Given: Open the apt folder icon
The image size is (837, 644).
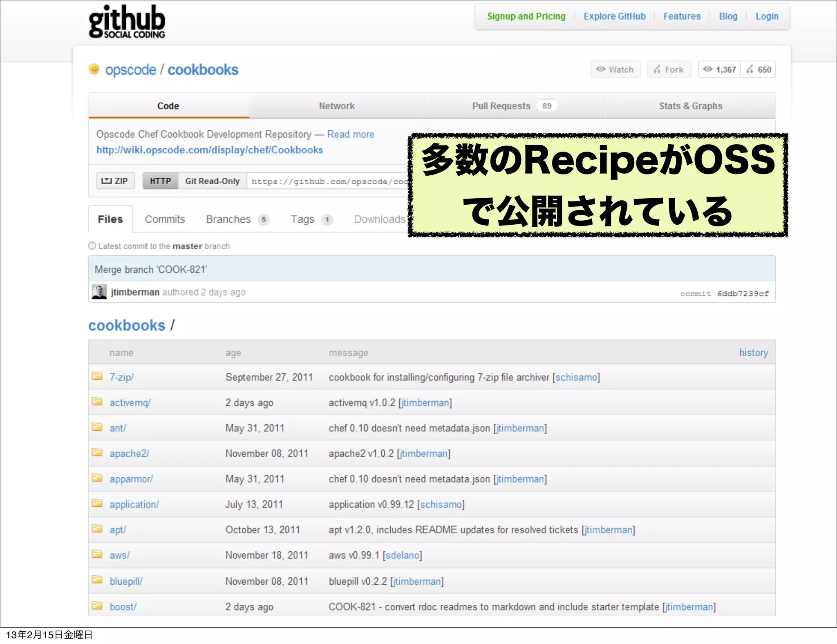Looking at the screenshot, I should point(97,529).
